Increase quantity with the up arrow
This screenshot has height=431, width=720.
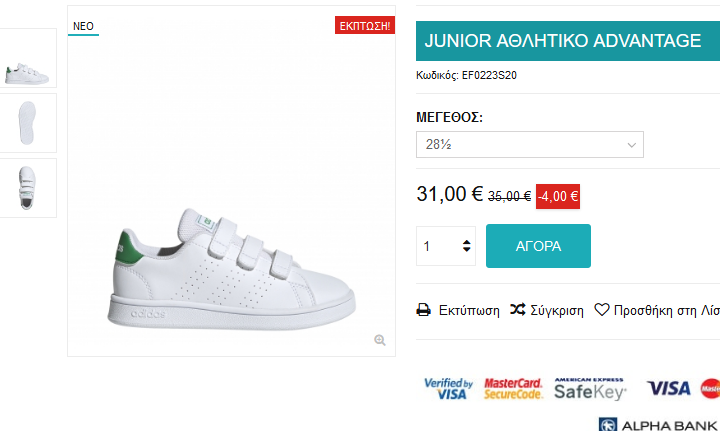click(467, 240)
